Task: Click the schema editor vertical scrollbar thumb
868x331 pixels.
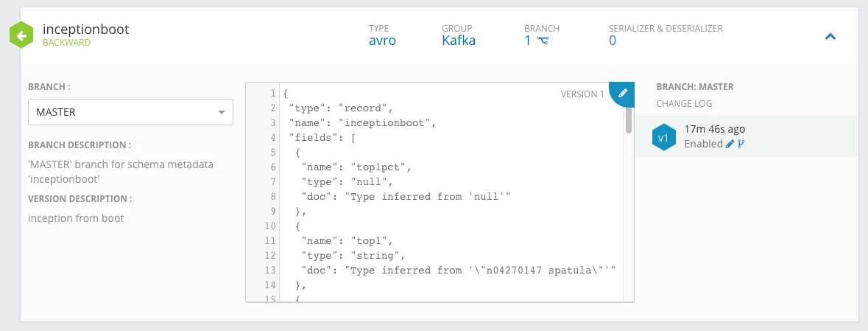Action: click(628, 119)
